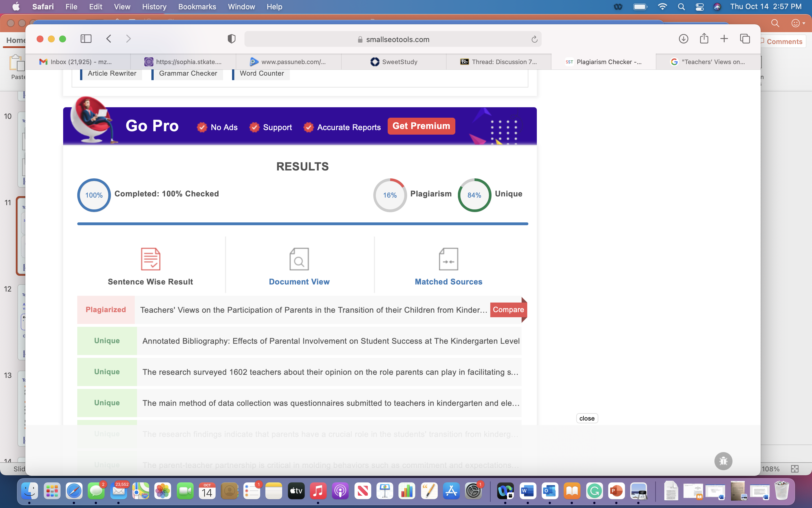Select the Sentence Wise Result view
This screenshot has height=508, width=812.
point(151,266)
